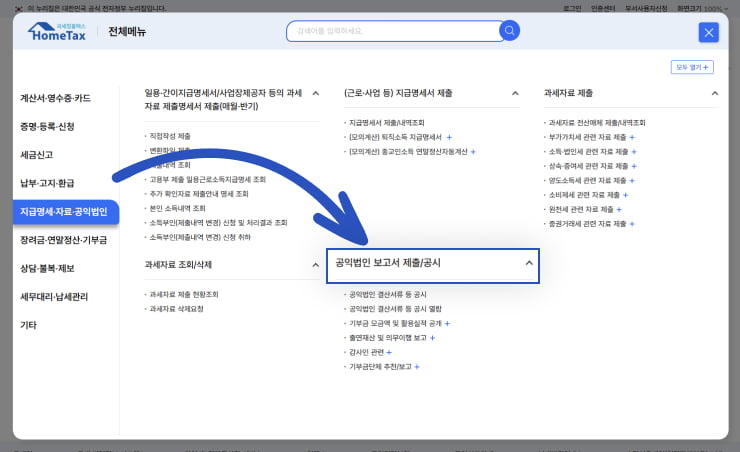
Task: Open 장려금·연말정산·기부금 in the sidebar
Action: [64, 240]
